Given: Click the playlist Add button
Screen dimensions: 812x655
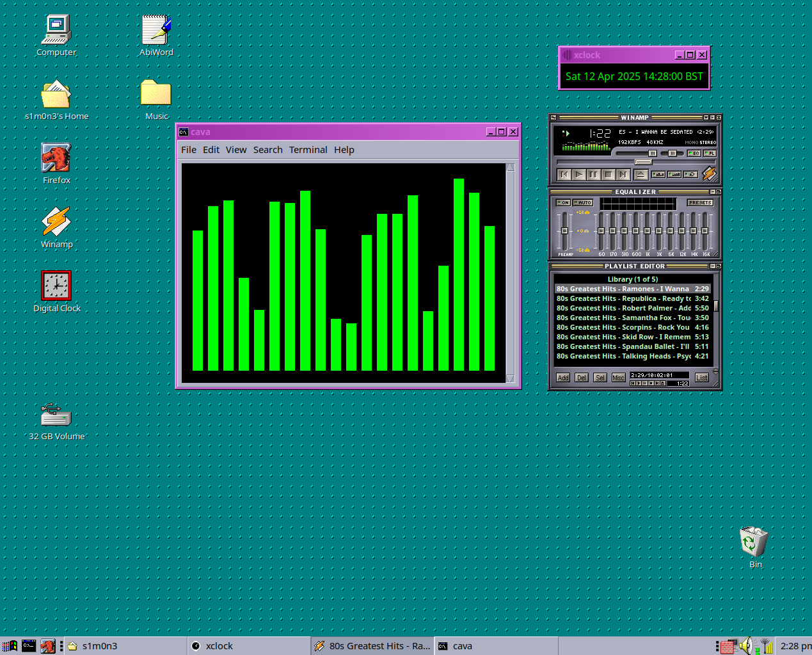Looking at the screenshot, I should click(563, 378).
